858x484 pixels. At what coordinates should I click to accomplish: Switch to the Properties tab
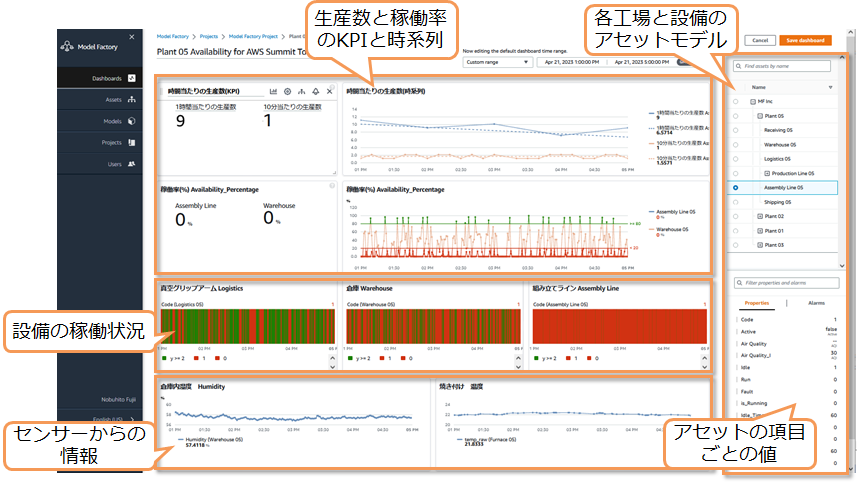coord(757,303)
